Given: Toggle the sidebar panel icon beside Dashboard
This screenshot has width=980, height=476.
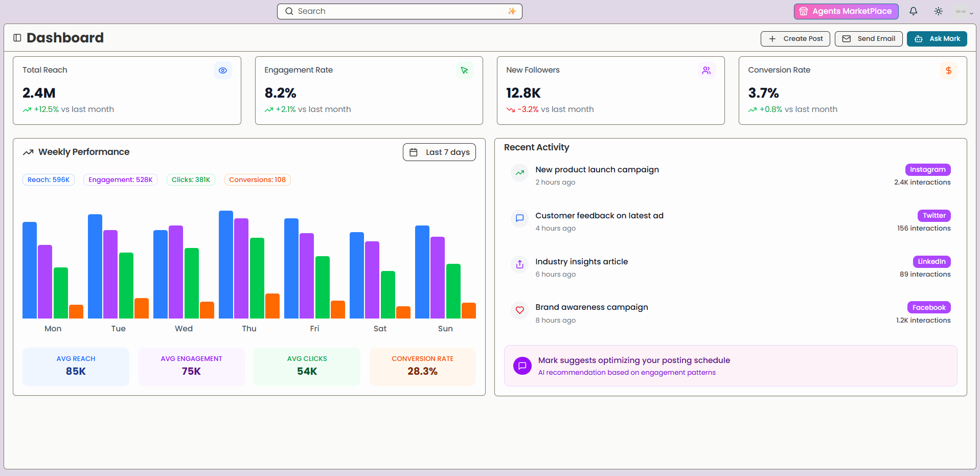Looking at the screenshot, I should (17, 38).
